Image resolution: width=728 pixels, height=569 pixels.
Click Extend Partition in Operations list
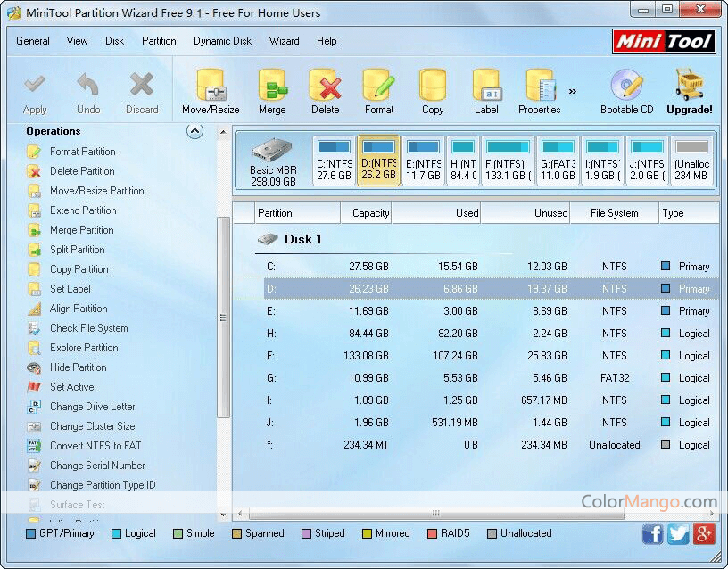83,210
